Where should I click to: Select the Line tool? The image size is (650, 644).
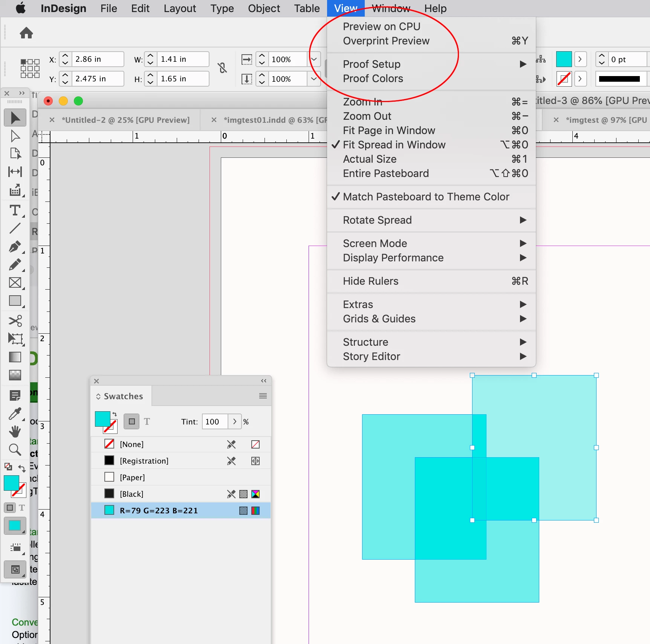pyautogui.click(x=15, y=228)
